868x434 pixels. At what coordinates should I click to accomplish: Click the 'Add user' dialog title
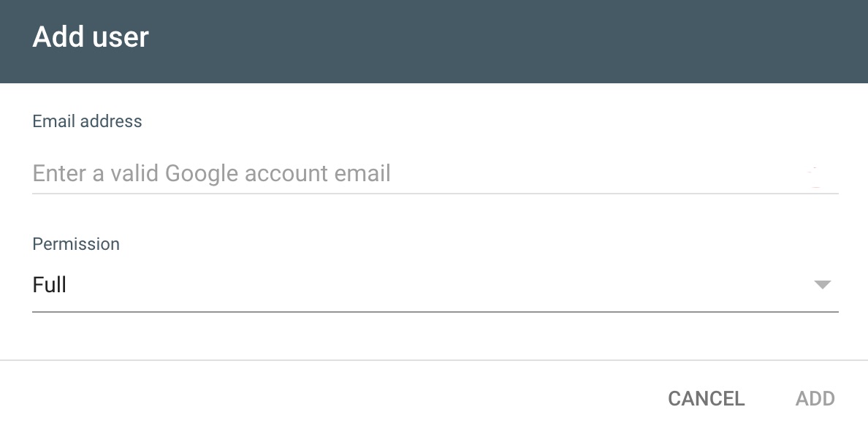(x=91, y=37)
